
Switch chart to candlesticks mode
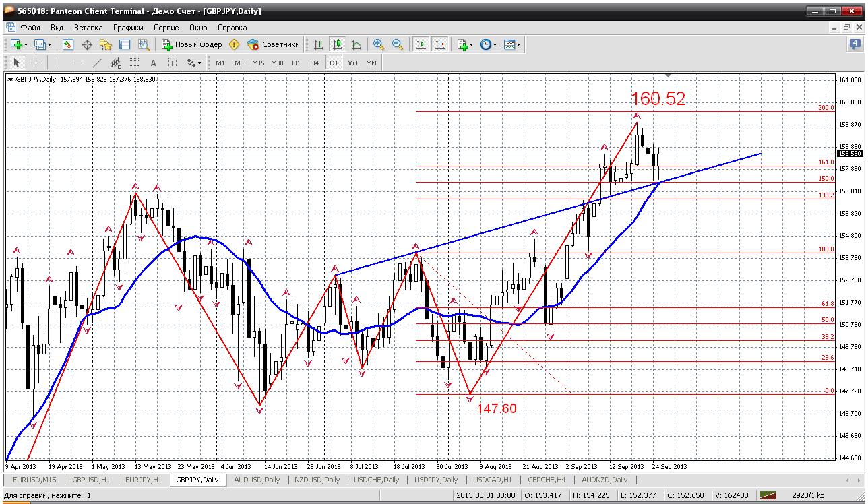pyautogui.click(x=338, y=44)
